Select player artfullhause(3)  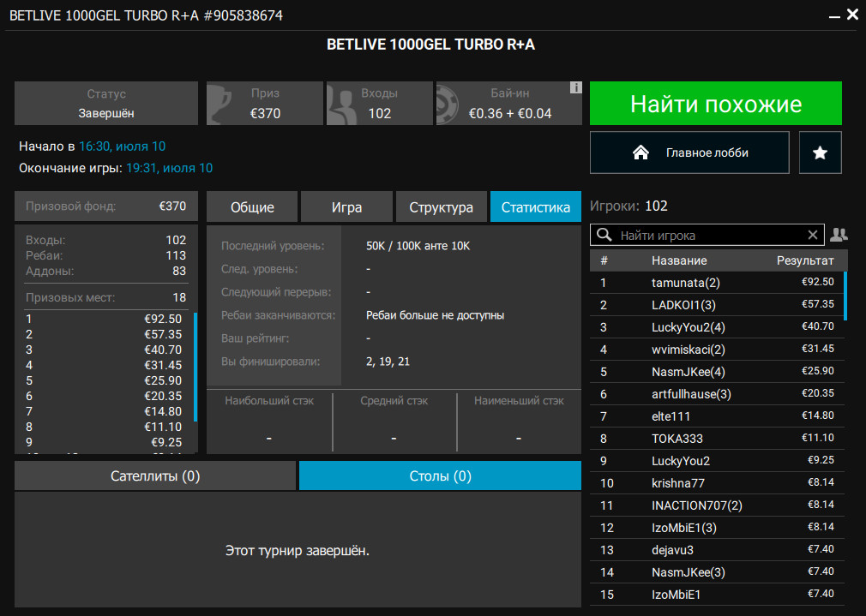pos(717,394)
